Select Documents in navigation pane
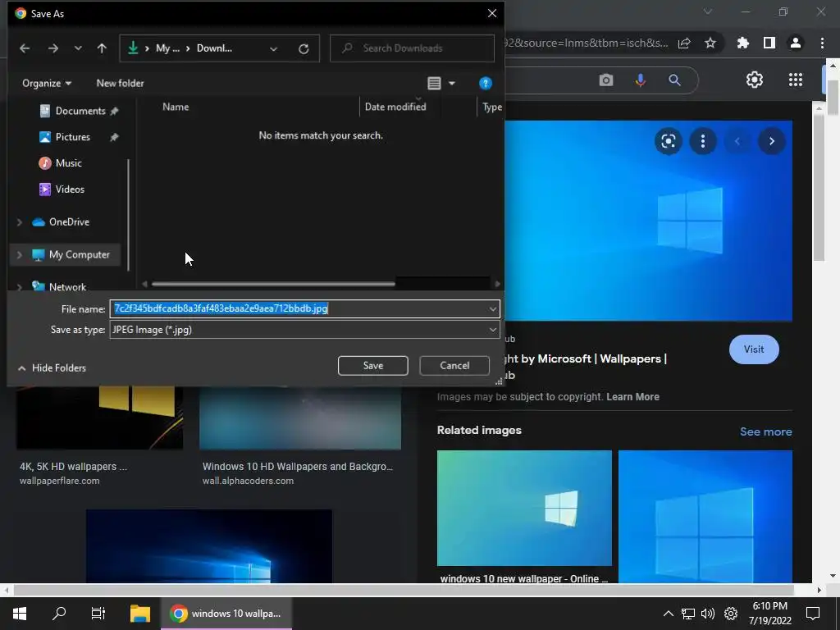Viewport: 840px width, 630px height. coord(80,111)
